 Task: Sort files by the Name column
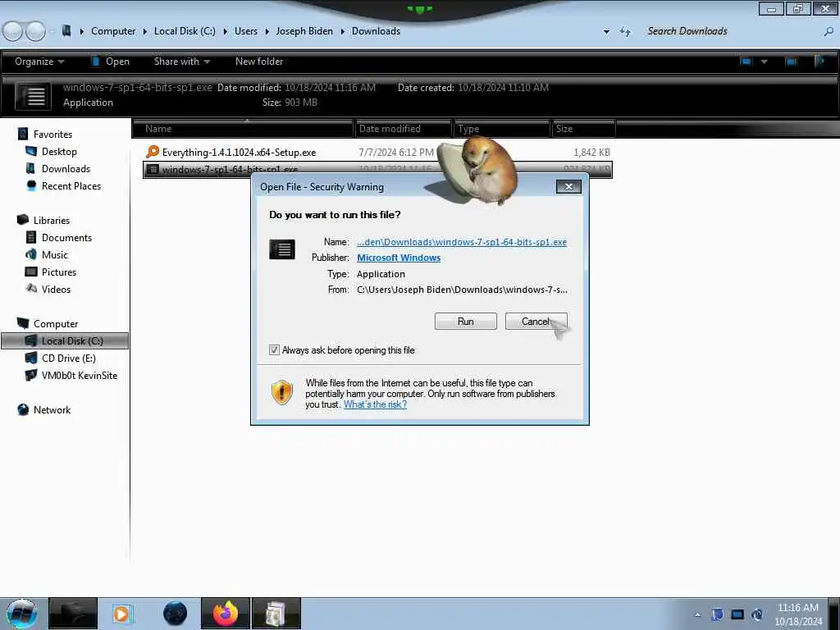(243, 129)
